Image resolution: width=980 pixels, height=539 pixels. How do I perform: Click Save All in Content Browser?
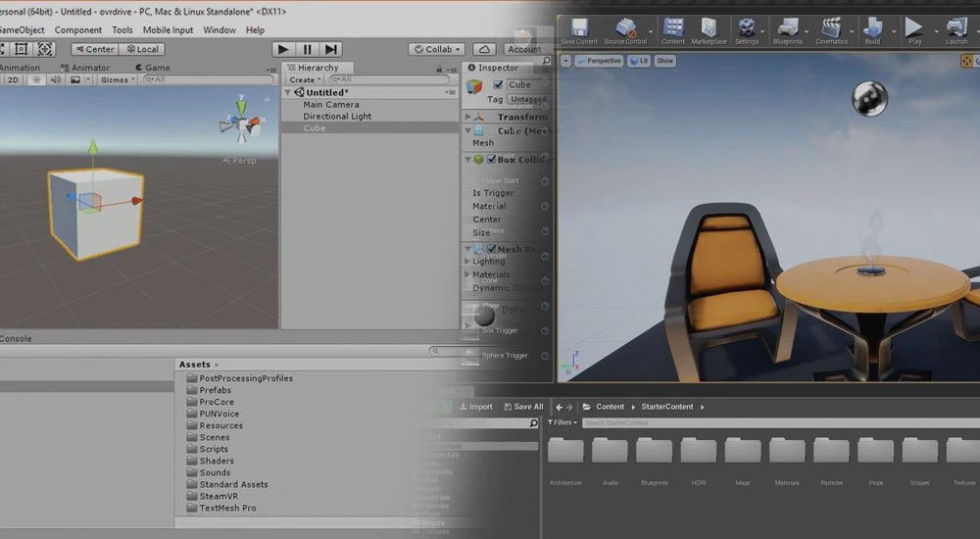click(523, 407)
